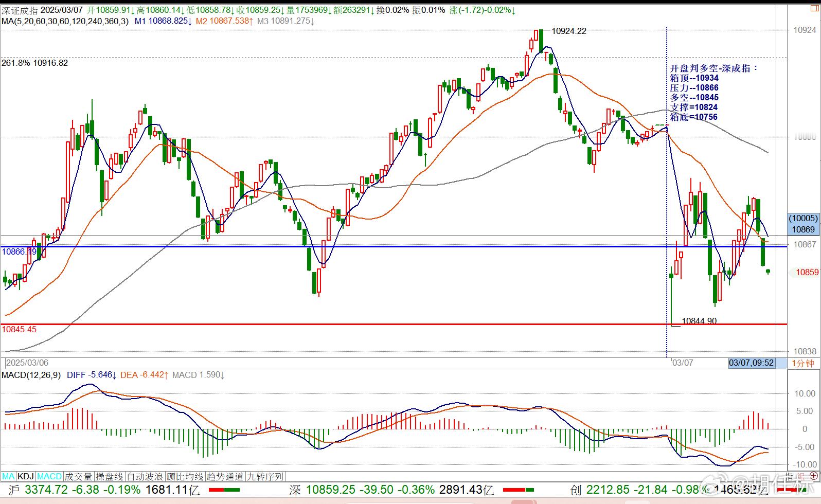The width and height of the screenshot is (821, 504).
Task: Click the 10867 price label on right axis
Action: click(805, 244)
